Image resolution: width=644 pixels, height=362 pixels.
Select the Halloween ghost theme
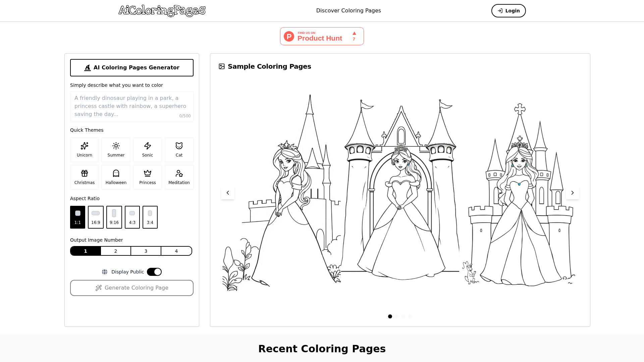(116, 177)
